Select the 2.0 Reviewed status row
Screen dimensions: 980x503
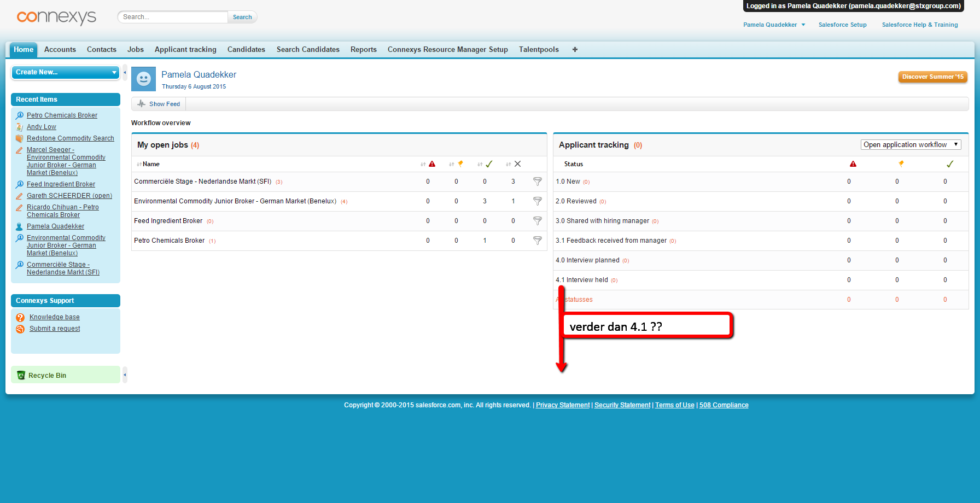[761, 201]
